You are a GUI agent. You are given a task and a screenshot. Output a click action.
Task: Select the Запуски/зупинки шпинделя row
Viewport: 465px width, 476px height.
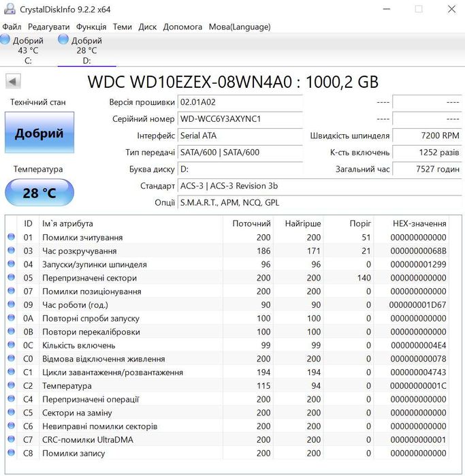(x=227, y=264)
